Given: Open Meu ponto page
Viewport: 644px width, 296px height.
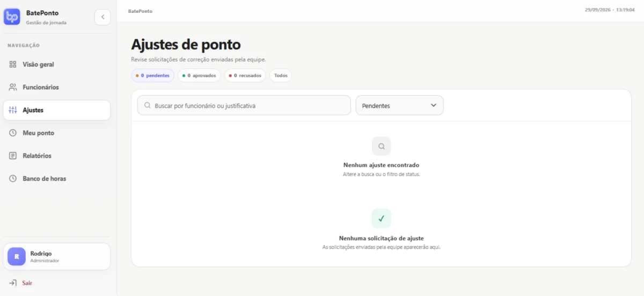Looking at the screenshot, I should [x=57, y=133].
